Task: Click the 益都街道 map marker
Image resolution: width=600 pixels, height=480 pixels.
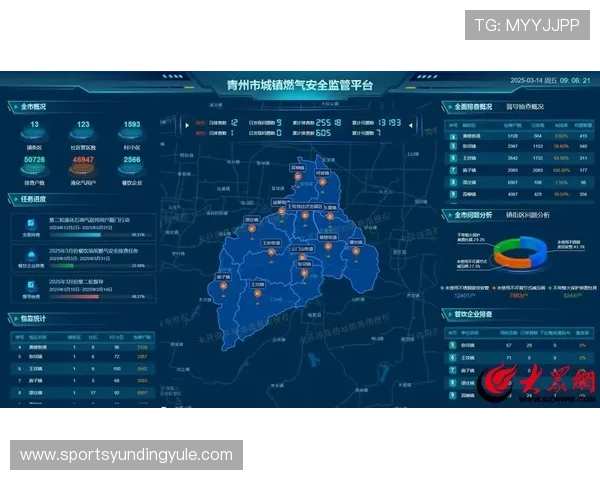Action: [282, 211]
